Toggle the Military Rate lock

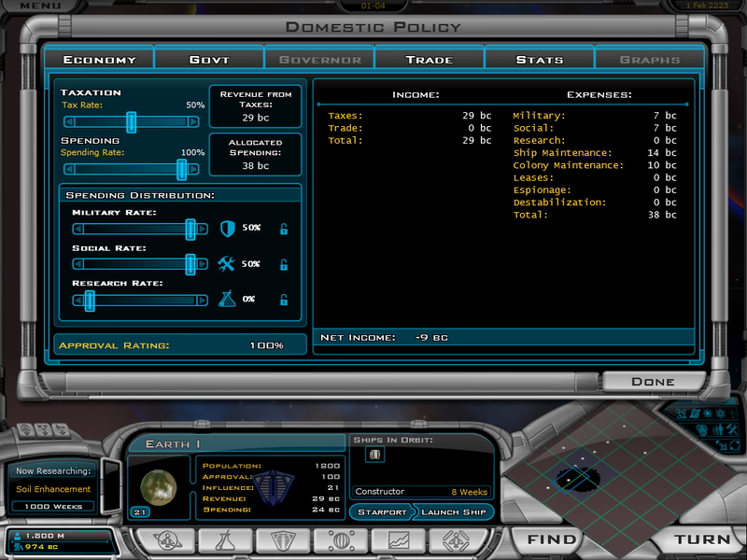tap(284, 229)
